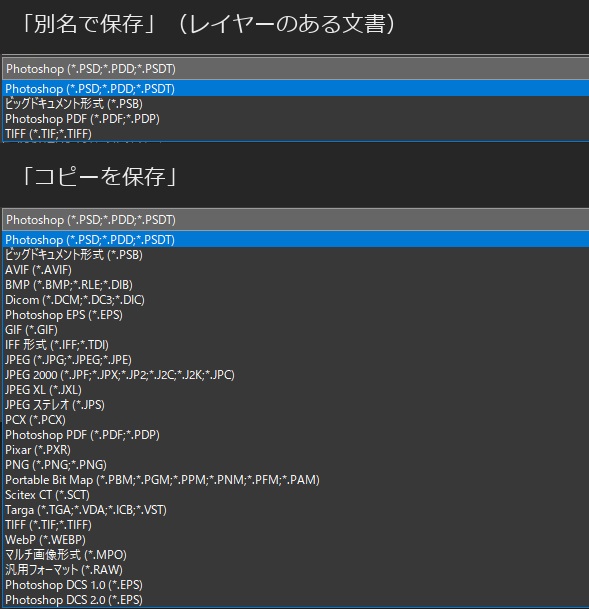589x609 pixels.
Task: Select AVIF (*.AVIF) format
Action: pyautogui.click(x=296, y=270)
